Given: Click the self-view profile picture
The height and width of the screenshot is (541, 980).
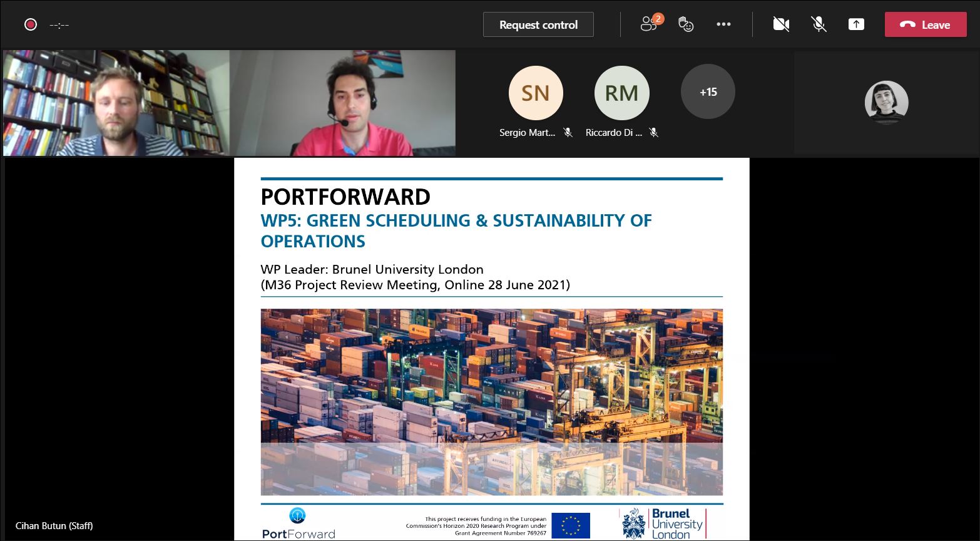Looking at the screenshot, I should pos(886,103).
